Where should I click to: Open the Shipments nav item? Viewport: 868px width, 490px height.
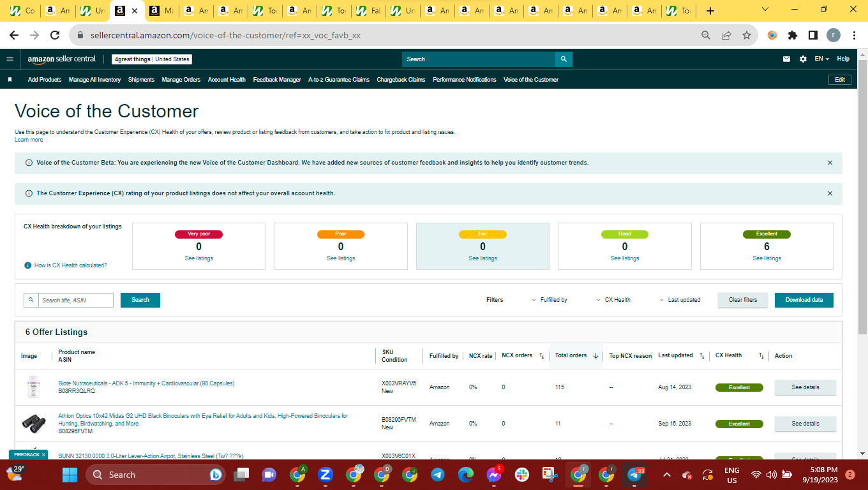click(141, 80)
